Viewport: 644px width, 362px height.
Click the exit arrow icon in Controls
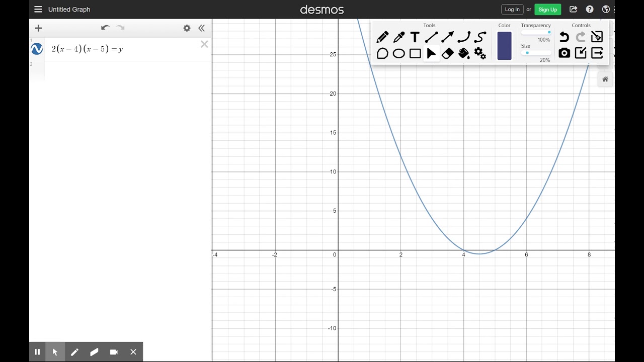pyautogui.click(x=597, y=53)
